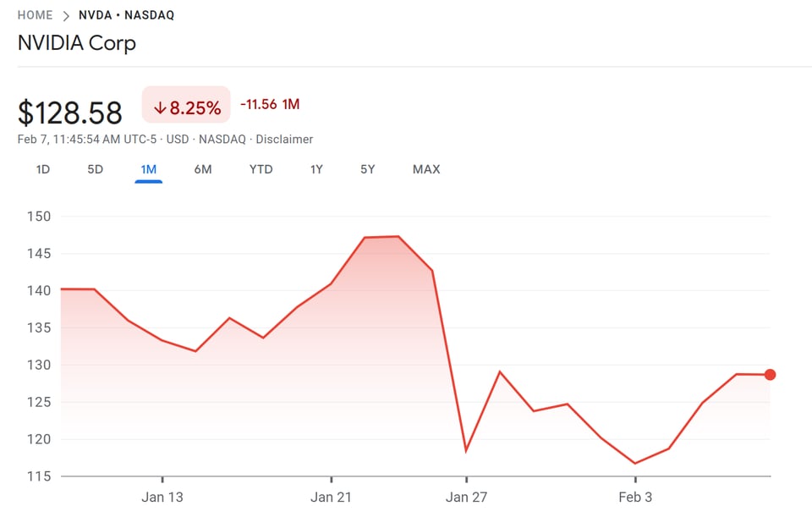This screenshot has width=812, height=528.
Task: Click the breadcrumb chevron arrow after HOME
Action: tap(66, 15)
